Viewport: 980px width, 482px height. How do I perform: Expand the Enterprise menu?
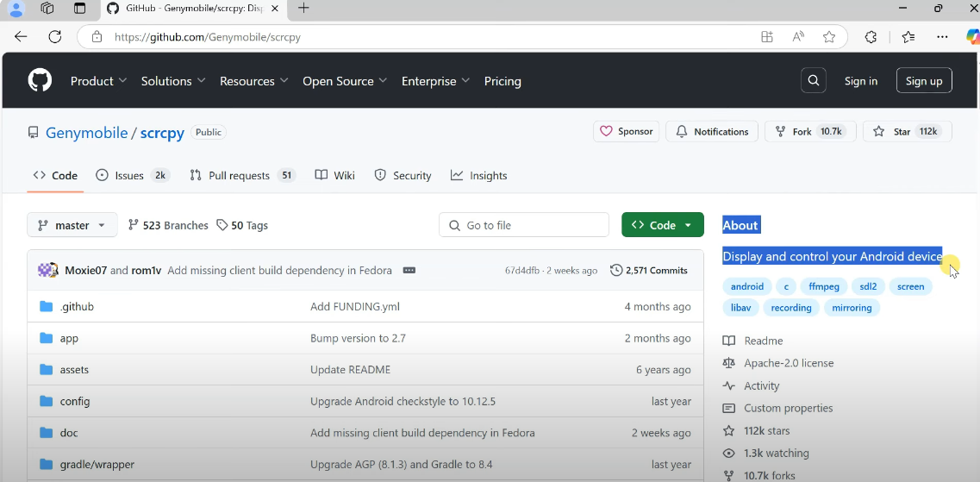click(435, 81)
